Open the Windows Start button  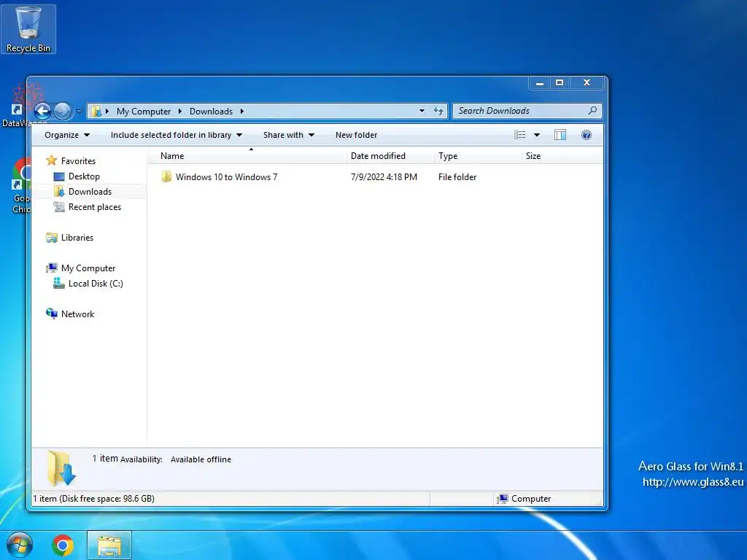(x=20, y=545)
